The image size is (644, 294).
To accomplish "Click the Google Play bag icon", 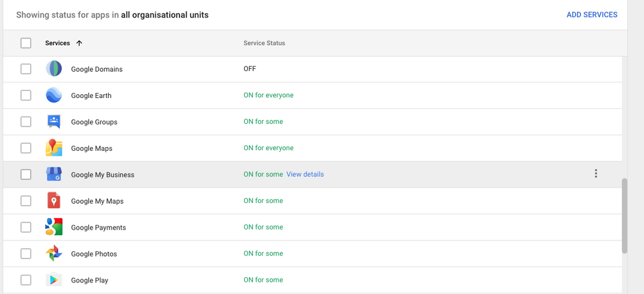I will pos(54,280).
